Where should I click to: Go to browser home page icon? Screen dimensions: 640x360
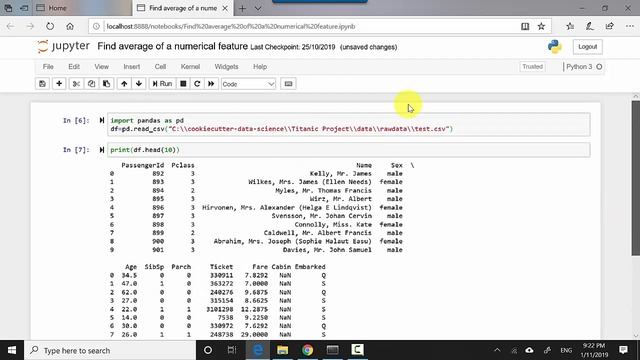pos(70,26)
